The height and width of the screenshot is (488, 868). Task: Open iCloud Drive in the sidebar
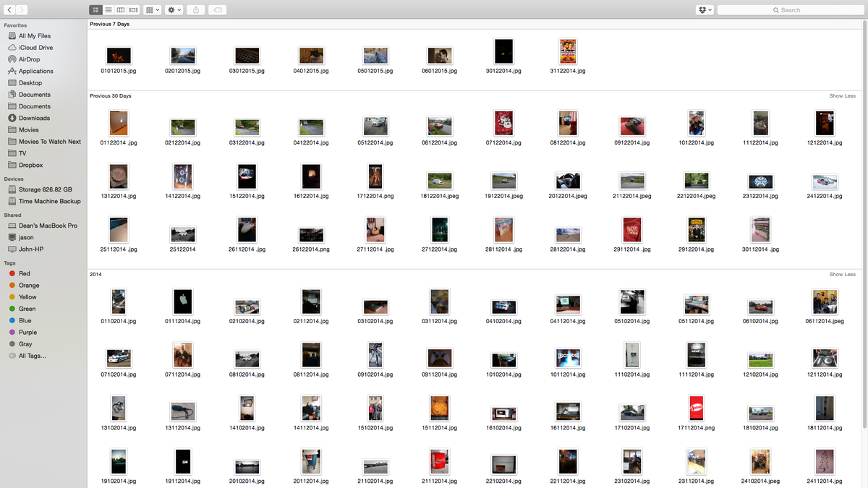click(x=35, y=47)
